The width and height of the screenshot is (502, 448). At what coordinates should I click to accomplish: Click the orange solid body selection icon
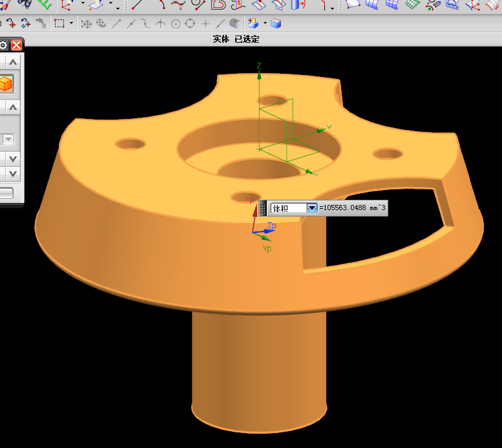pos(6,83)
